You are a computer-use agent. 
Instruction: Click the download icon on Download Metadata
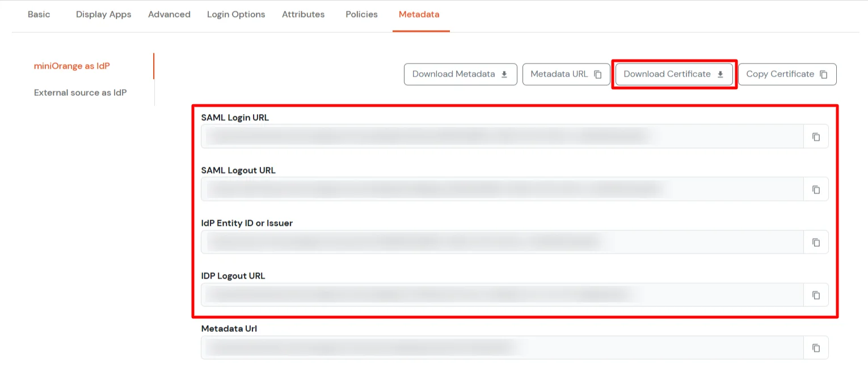tap(504, 74)
